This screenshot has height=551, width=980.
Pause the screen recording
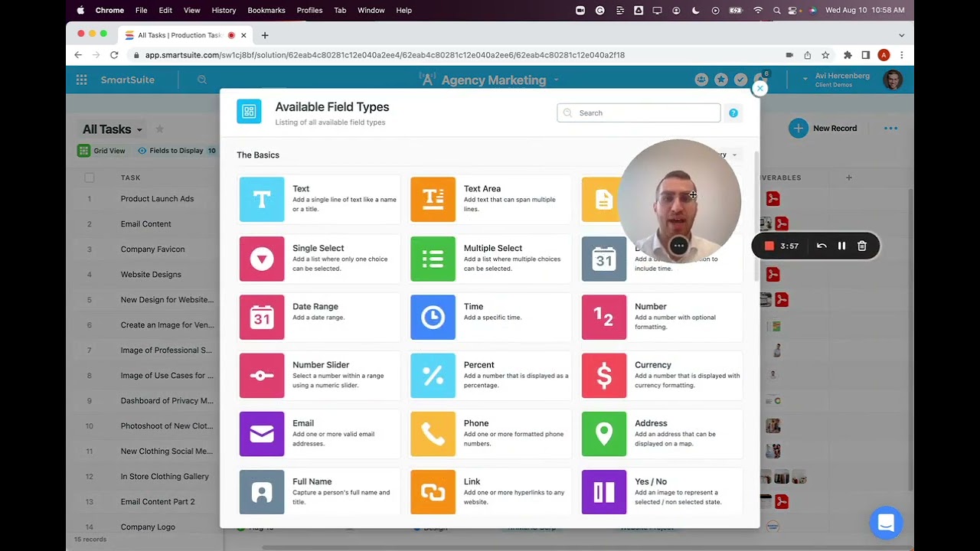[x=841, y=246]
